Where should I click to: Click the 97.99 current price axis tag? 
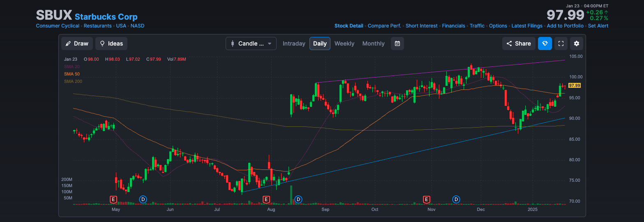tap(575, 85)
